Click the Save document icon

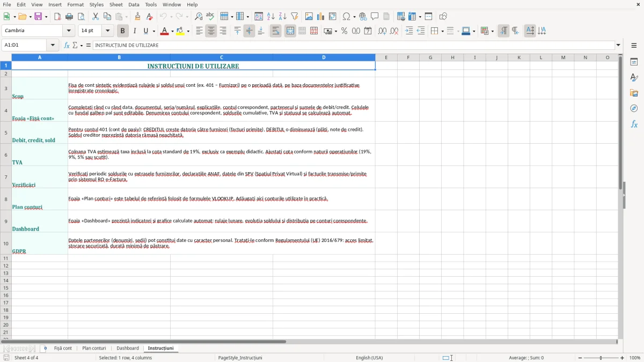[38, 17]
